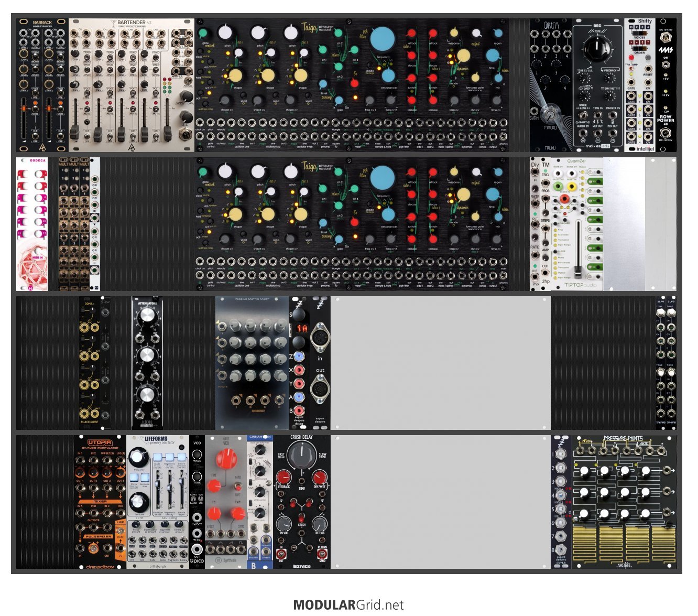The height and width of the screenshot is (616, 698).
Task: Click the RET VOL knob on Crush Delay
Action: 320,523
